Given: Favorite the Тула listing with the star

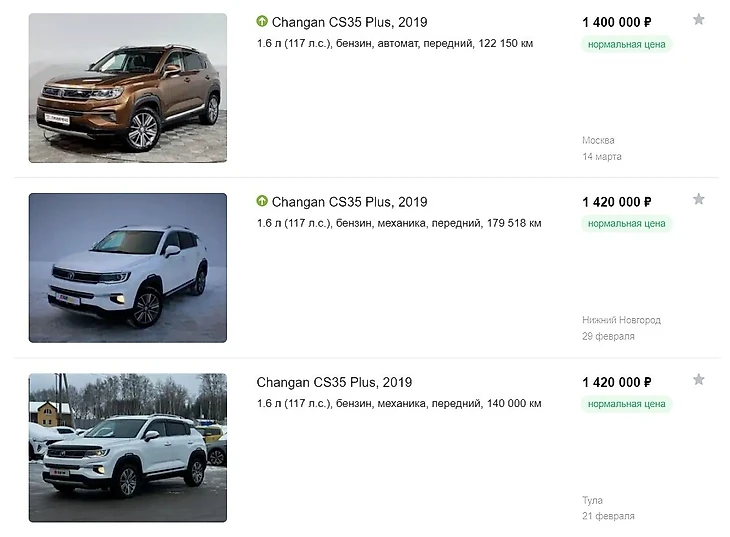Looking at the screenshot, I should pyautogui.click(x=698, y=380).
